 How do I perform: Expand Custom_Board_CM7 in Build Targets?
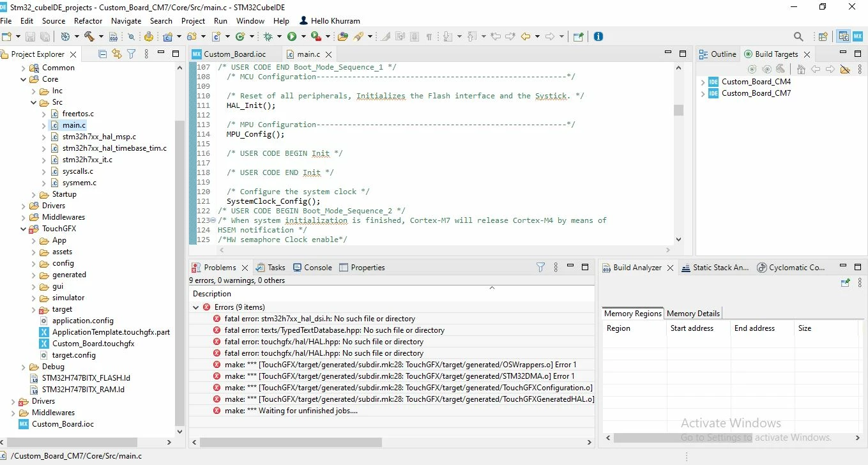click(703, 93)
